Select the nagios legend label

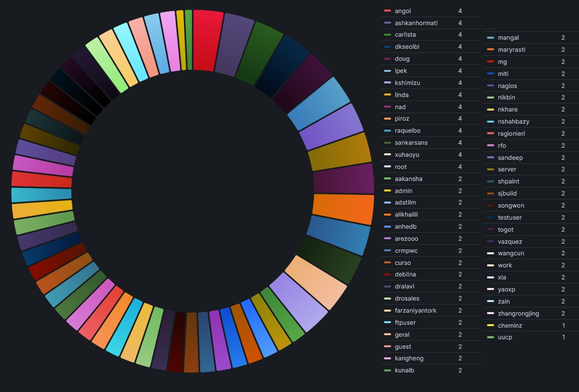point(507,86)
